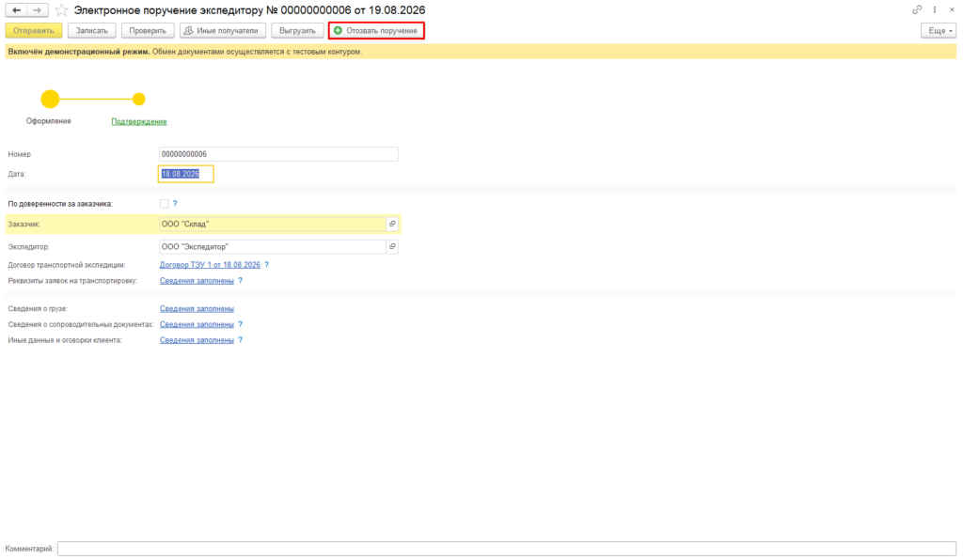The image size is (963, 560).
Task: Click the Отправить button
Action: 34,31
